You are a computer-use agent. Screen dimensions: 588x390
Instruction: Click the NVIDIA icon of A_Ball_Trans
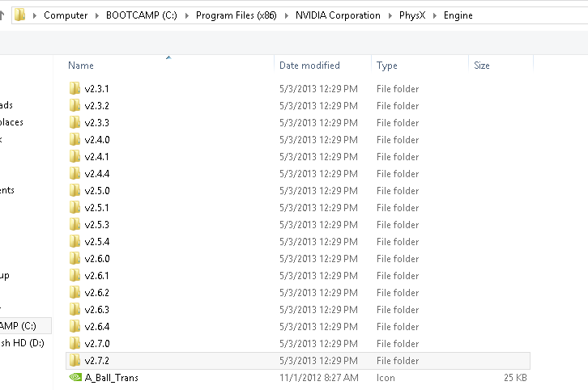75,377
